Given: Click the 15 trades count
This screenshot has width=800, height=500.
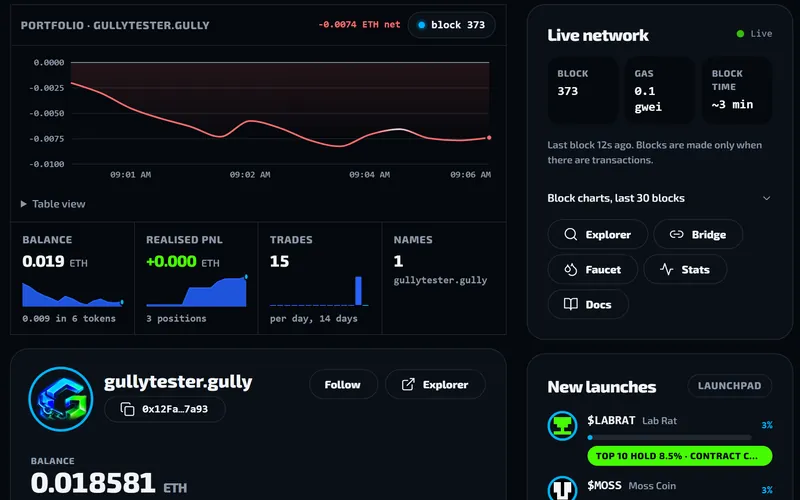Looking at the screenshot, I should (x=280, y=261).
